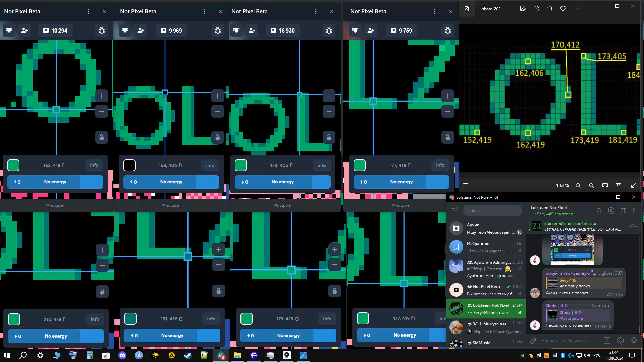Select teal swatch beside 181, 419
This screenshot has width=644, height=362.
[130, 319]
